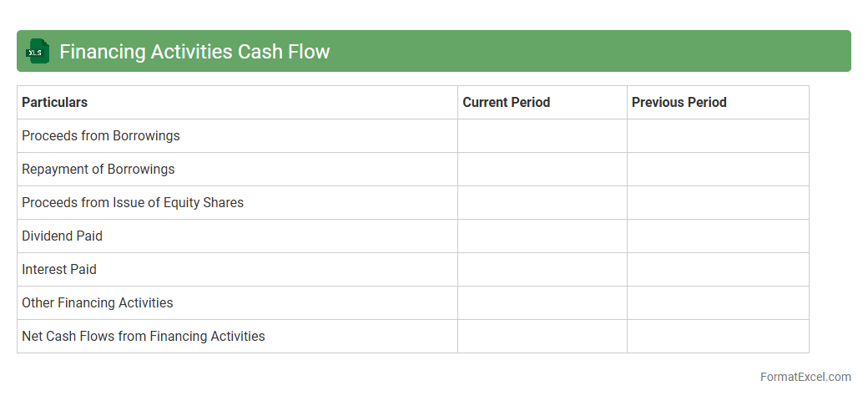Select the Interest Paid row label
Screen dimensions: 868x401
point(59,269)
